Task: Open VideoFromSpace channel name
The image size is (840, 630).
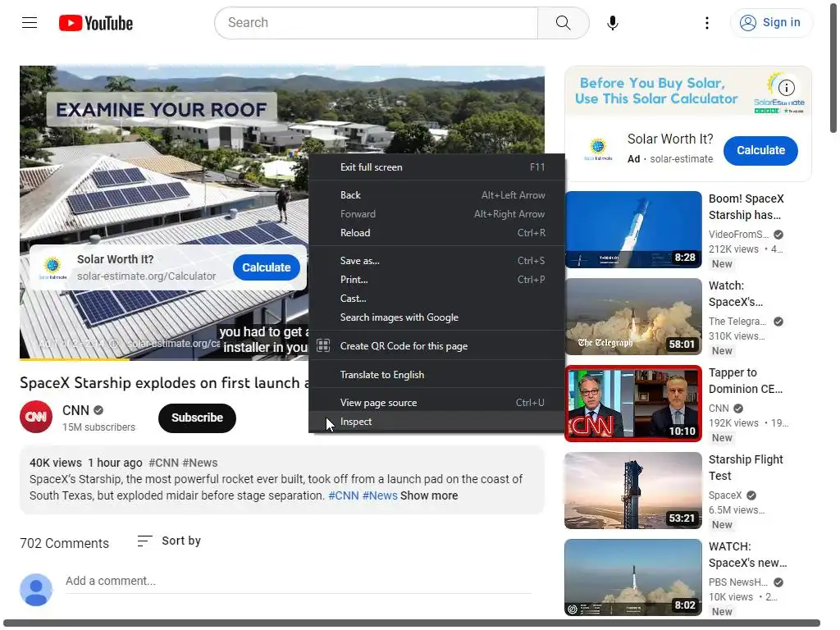Action: (739, 234)
